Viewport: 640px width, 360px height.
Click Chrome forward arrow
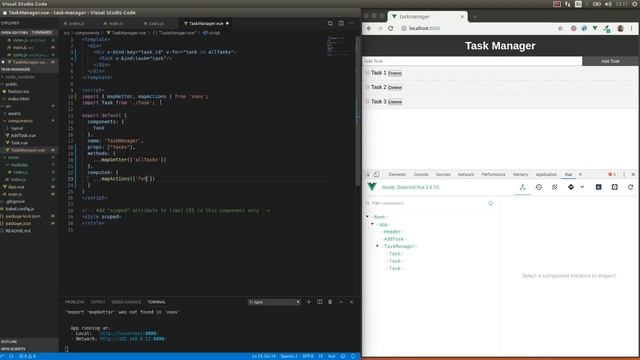[380, 28]
